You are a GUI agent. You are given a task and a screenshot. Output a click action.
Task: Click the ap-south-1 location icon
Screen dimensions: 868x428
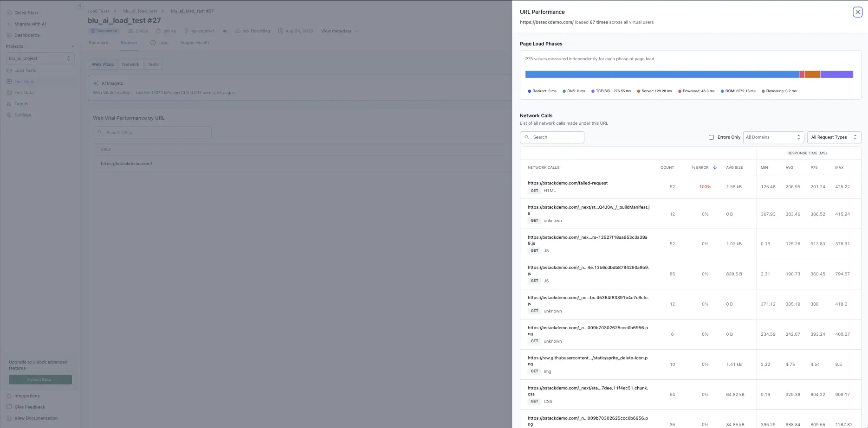coord(187,31)
